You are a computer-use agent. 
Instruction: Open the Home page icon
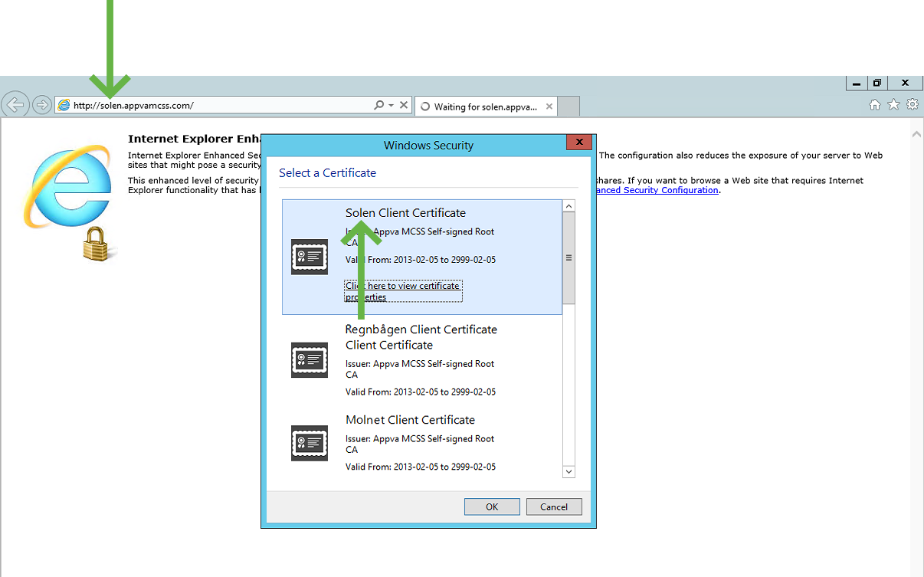coord(875,105)
